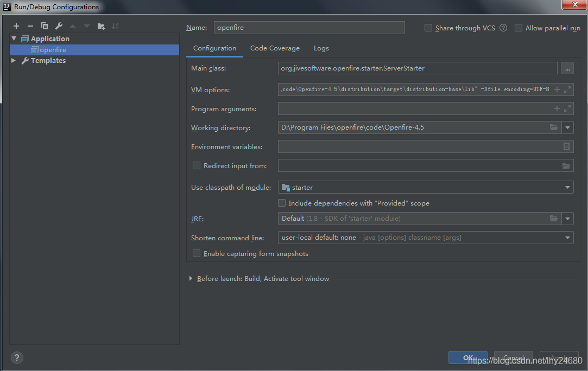
Task: Open the help question mark button
Action: click(17, 357)
